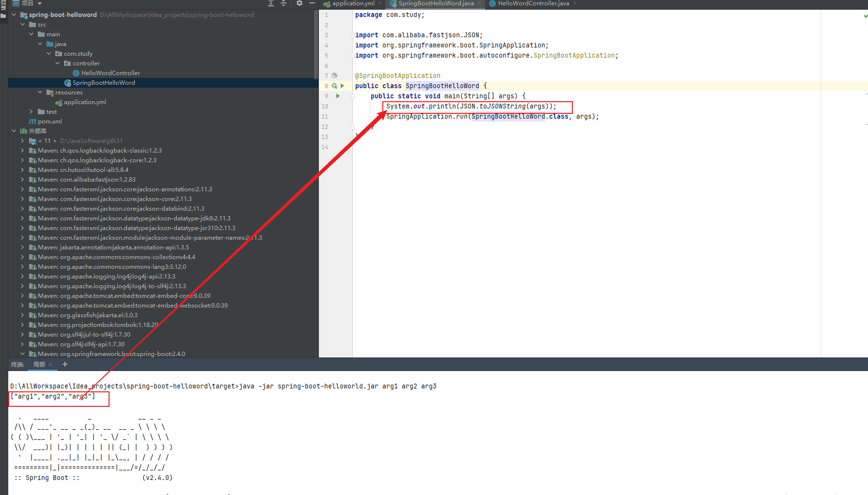Select Maven: commons-lang3:3.12.0 entry
The width and height of the screenshot is (868, 495).
112,267
